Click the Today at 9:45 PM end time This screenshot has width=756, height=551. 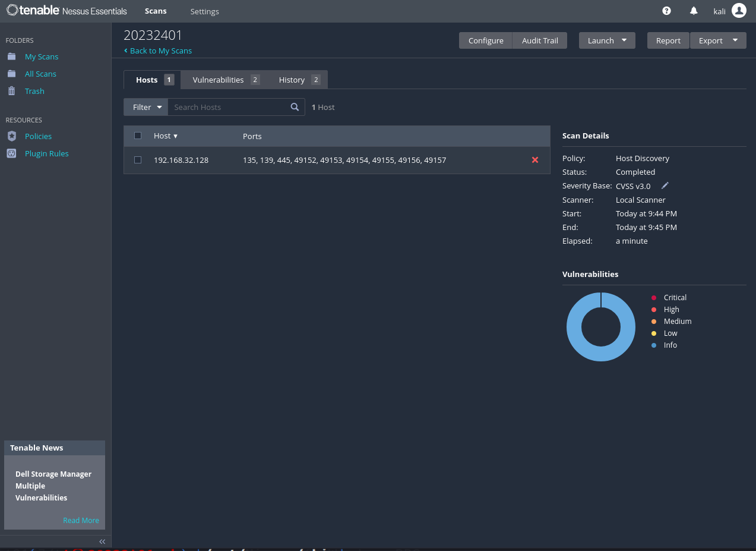click(x=646, y=227)
